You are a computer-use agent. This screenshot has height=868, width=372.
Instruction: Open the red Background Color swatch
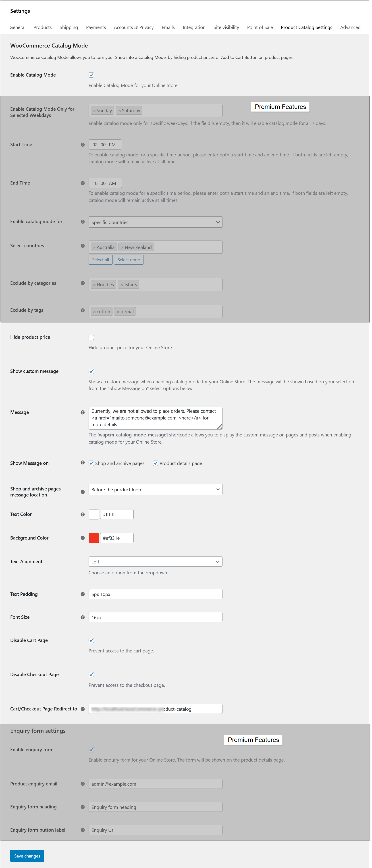pyautogui.click(x=94, y=538)
